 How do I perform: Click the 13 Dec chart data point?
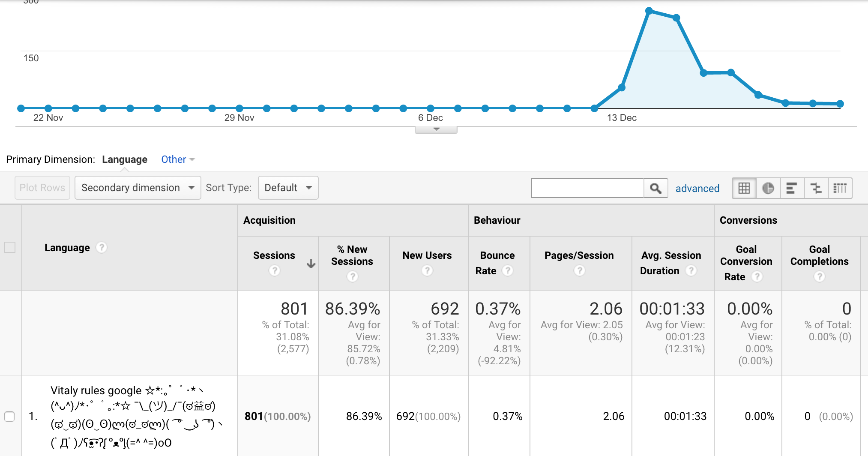[622, 88]
